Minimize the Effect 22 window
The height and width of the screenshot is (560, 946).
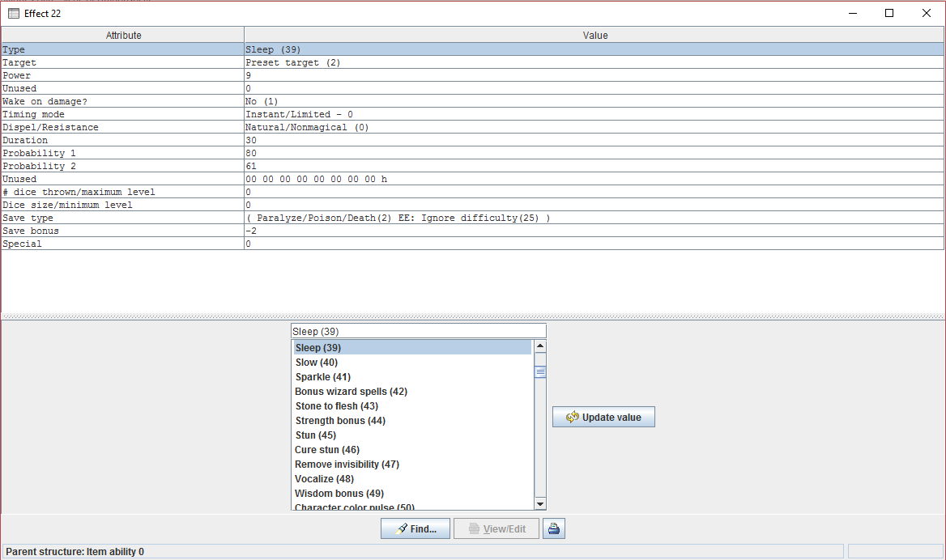click(853, 13)
